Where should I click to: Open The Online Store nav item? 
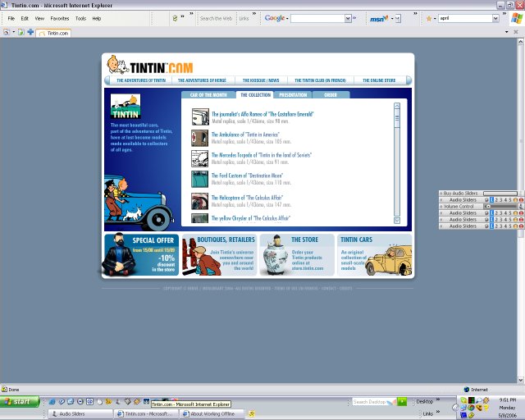tap(379, 80)
